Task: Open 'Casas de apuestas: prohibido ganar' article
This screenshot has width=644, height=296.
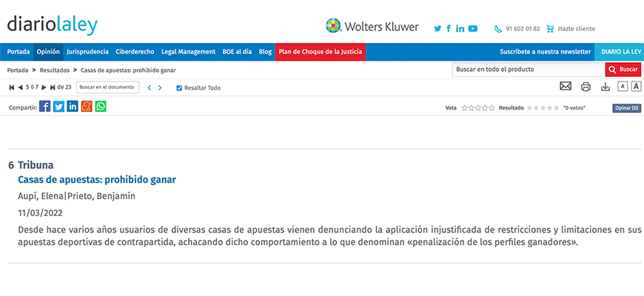Action: pyautogui.click(x=96, y=179)
